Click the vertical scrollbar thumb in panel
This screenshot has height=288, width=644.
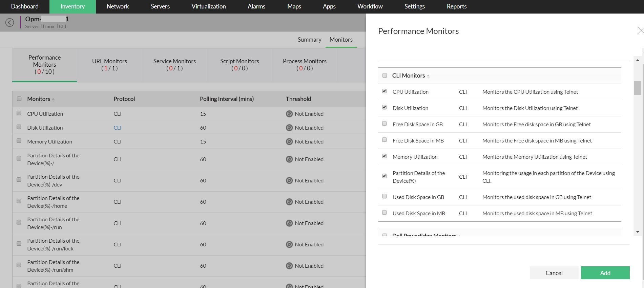click(x=638, y=88)
